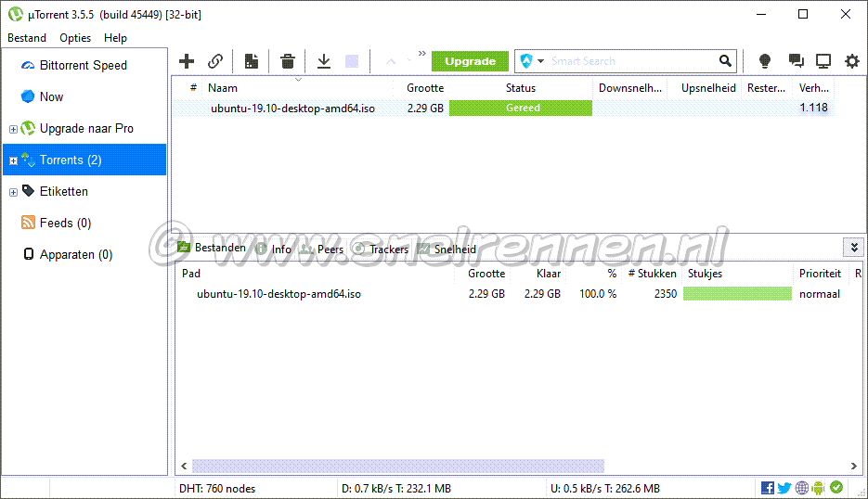Click the remote monitor icon
This screenshot has width=868, height=499.
click(823, 61)
